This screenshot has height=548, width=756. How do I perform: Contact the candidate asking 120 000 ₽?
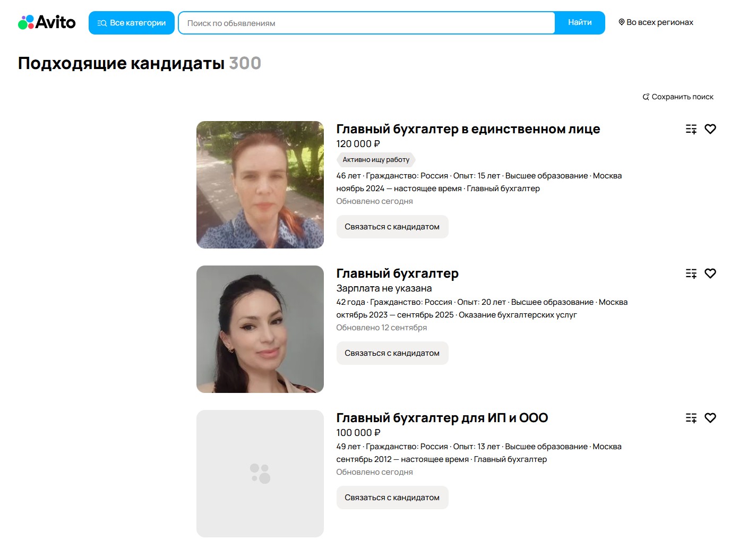[392, 227]
